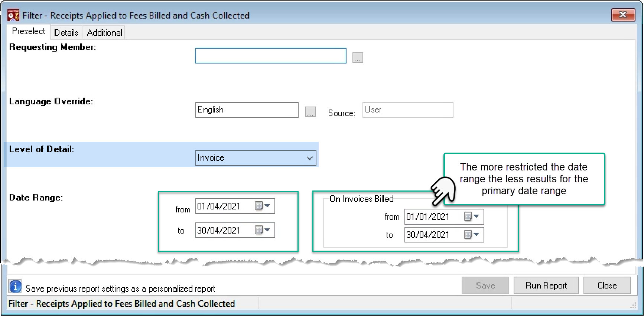Click the Source label
The width and height of the screenshot is (644, 316).
coord(341,113)
